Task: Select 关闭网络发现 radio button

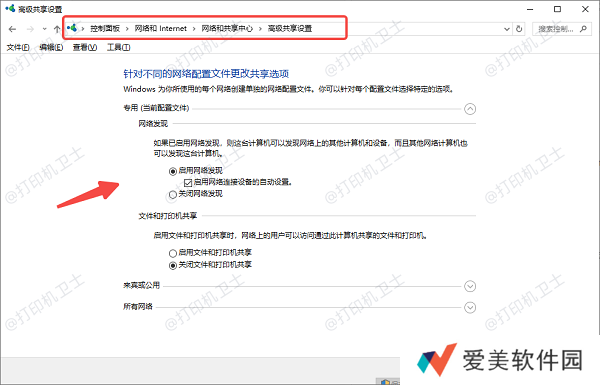Action: click(x=173, y=194)
